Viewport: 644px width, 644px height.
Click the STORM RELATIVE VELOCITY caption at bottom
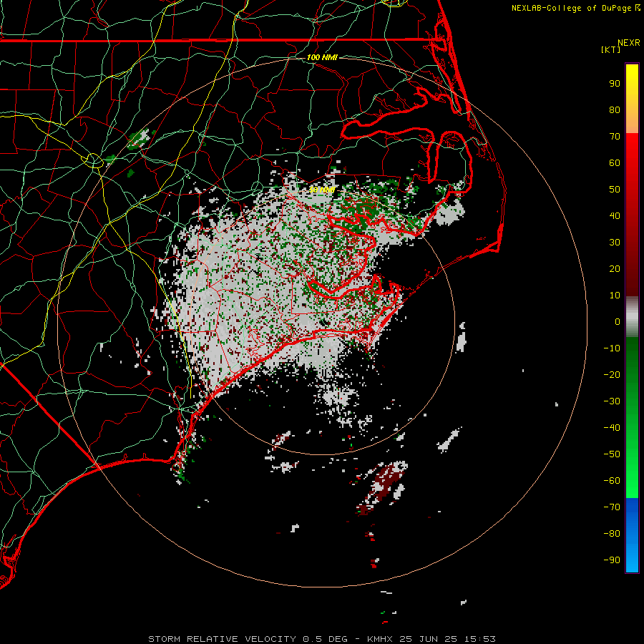point(322,639)
